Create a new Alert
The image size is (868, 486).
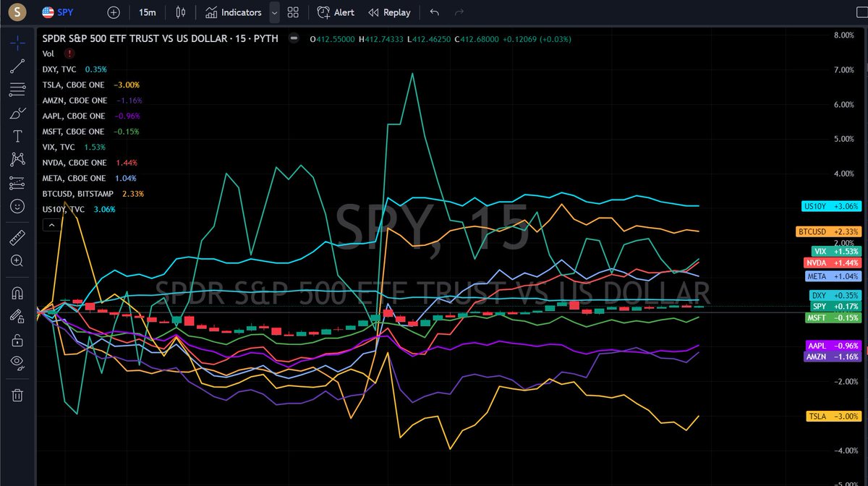click(x=336, y=12)
